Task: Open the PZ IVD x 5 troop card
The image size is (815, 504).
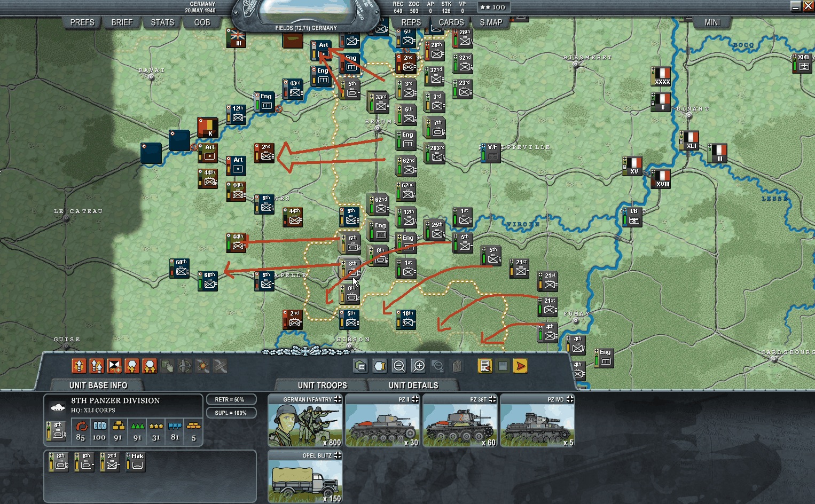Action: click(537, 421)
